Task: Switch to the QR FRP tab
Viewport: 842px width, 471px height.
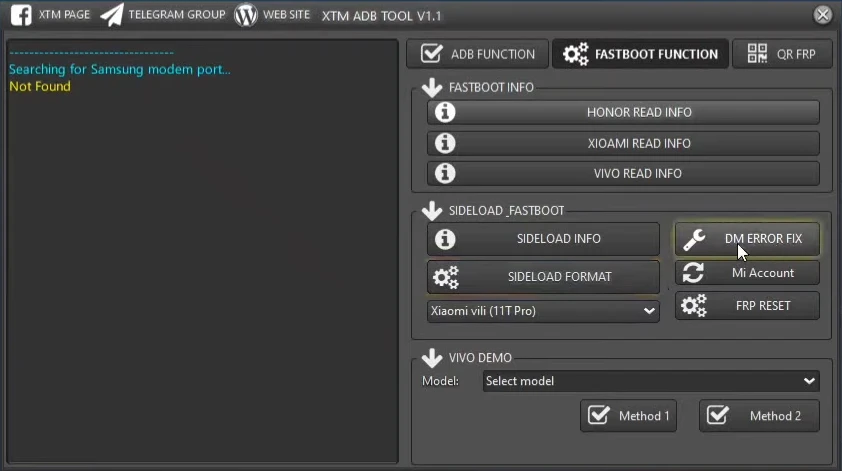Action: click(x=782, y=54)
